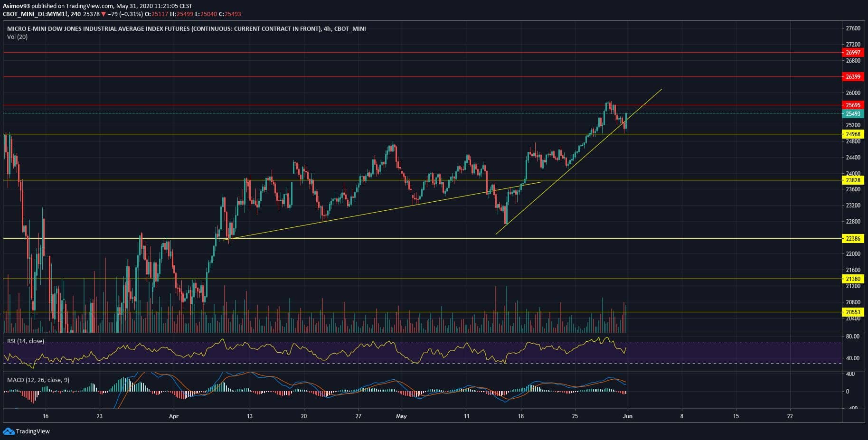Click the 27200 price axis value
The width and height of the screenshot is (868, 440).
point(853,45)
